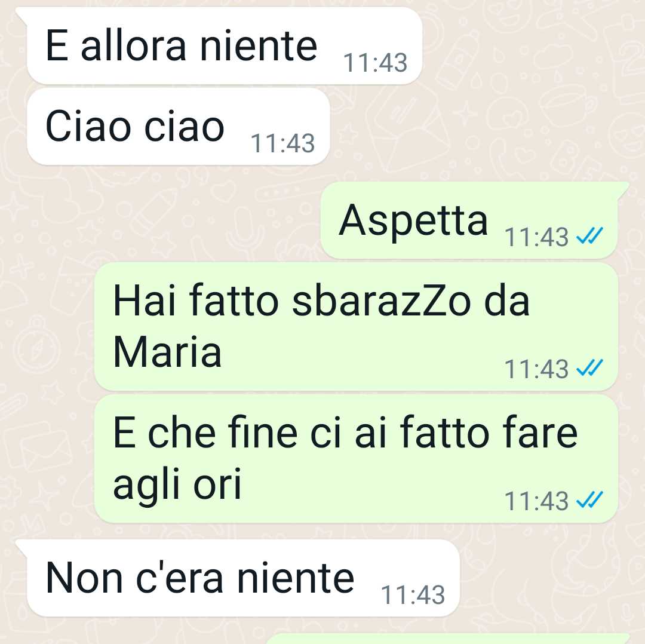
Task: Click the word 'sbarazZo' in the sent message
Action: tap(381, 301)
